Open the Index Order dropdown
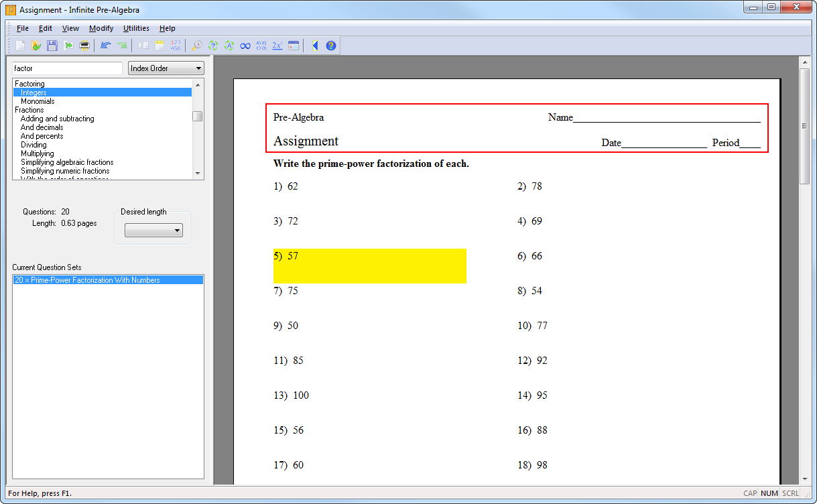 pyautogui.click(x=166, y=68)
